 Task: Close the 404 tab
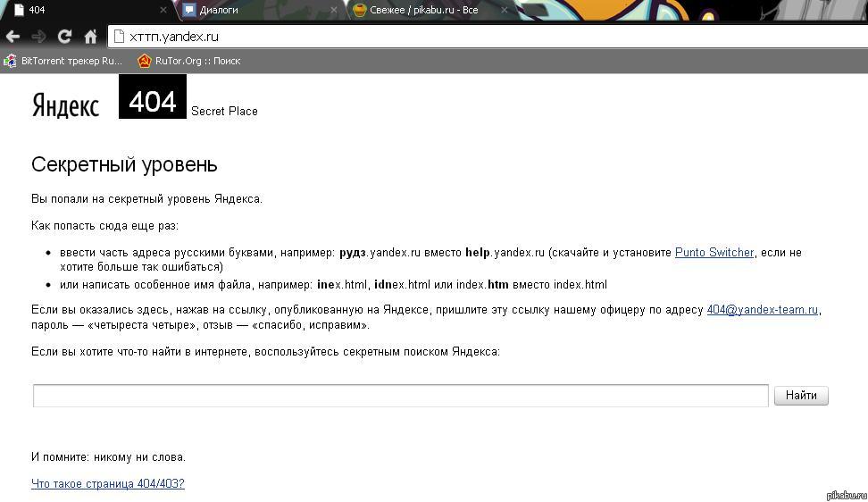(163, 10)
